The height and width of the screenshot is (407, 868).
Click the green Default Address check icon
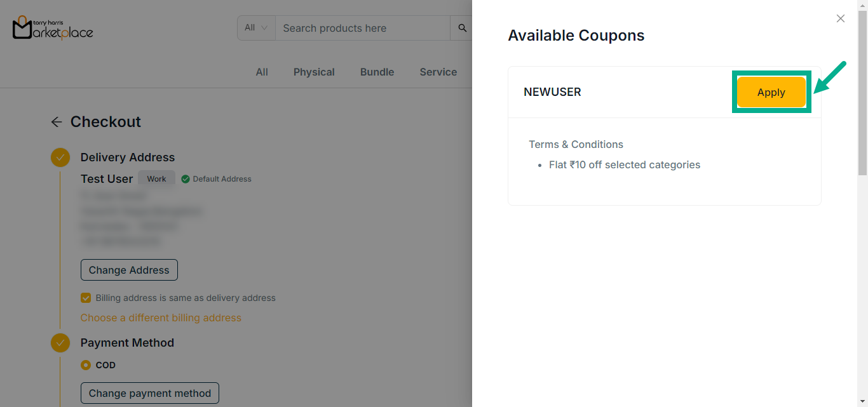186,179
